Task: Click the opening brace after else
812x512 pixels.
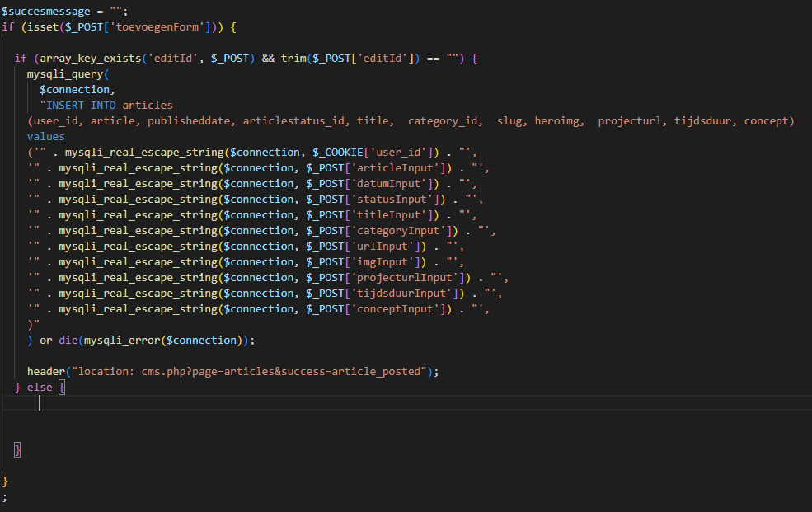Action: click(62, 387)
